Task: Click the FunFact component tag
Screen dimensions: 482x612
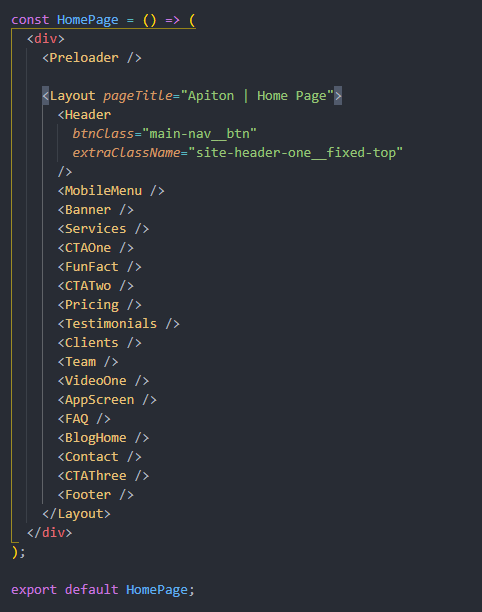Action: [100, 267]
